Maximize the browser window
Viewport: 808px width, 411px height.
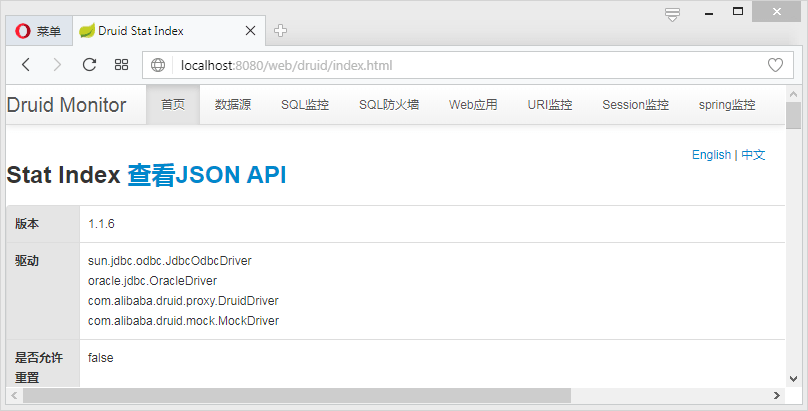(x=738, y=11)
